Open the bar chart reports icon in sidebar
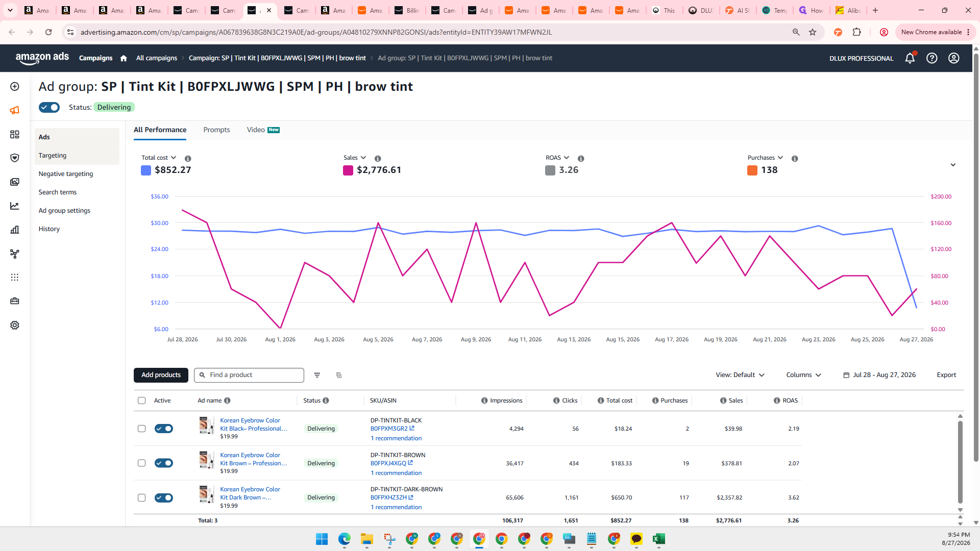980x551 pixels. coord(15,230)
